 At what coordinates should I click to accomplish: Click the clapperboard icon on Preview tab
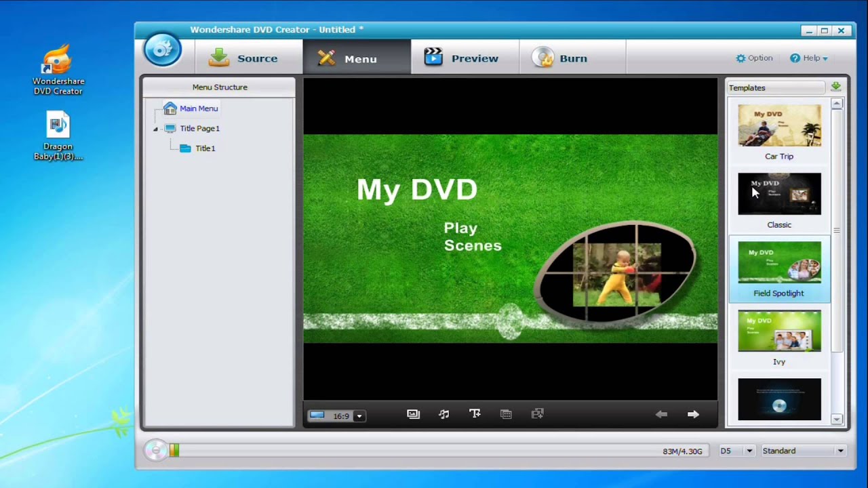click(433, 57)
